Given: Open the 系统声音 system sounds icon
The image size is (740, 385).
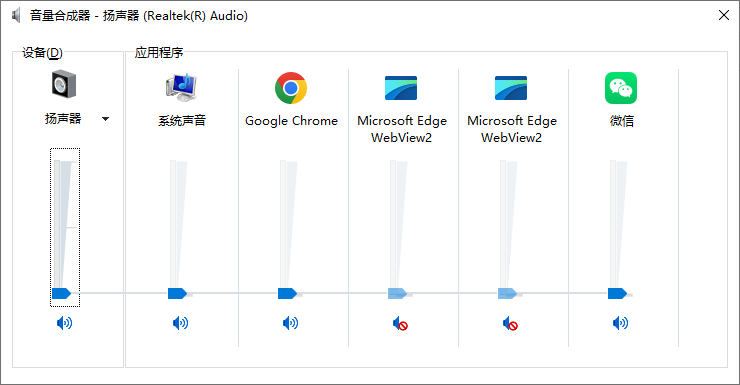Looking at the screenshot, I should (181, 87).
